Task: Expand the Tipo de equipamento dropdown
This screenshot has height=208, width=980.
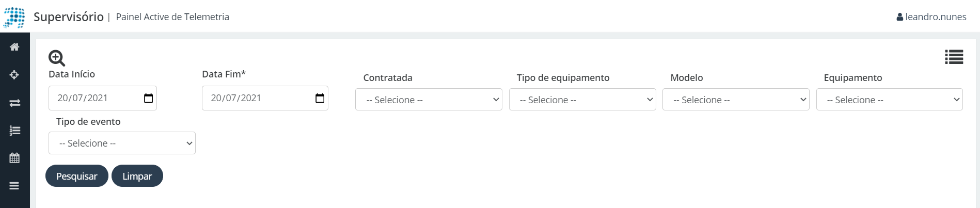Action: click(582, 100)
